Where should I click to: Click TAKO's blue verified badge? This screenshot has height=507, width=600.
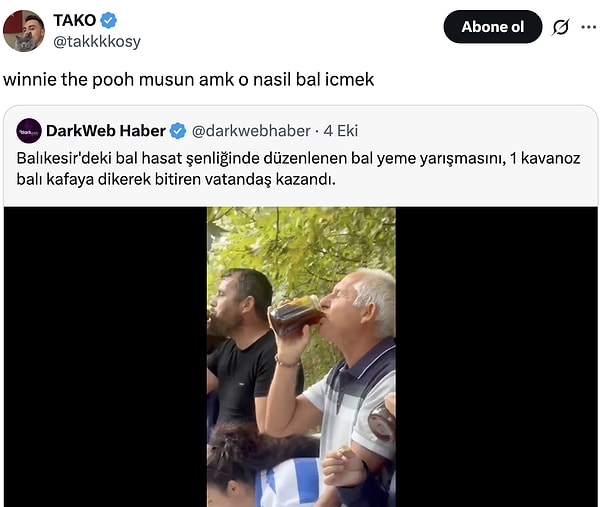[108, 20]
